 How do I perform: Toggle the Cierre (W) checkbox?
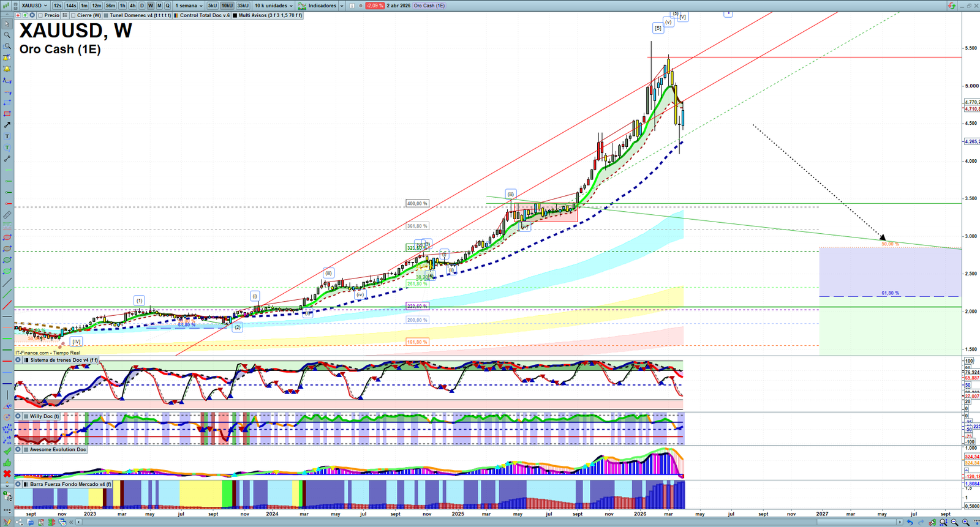(x=73, y=15)
